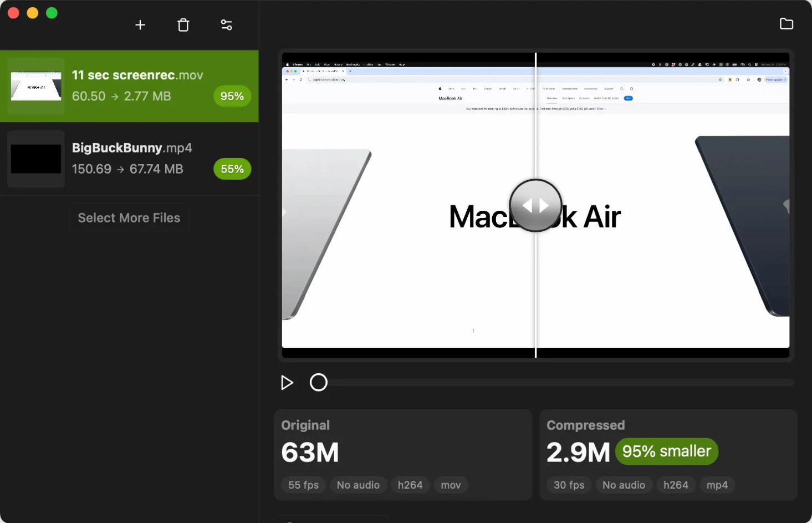Click the 55 fps tag under Original

(304, 485)
